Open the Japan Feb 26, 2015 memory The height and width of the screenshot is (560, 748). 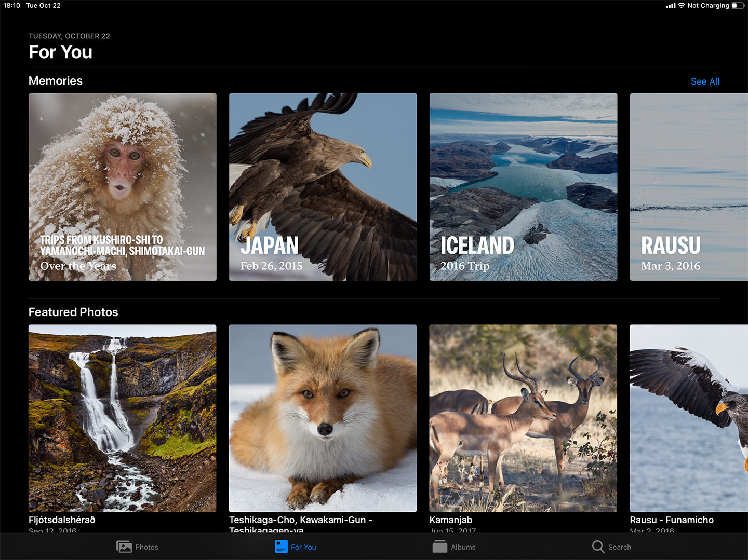323,187
